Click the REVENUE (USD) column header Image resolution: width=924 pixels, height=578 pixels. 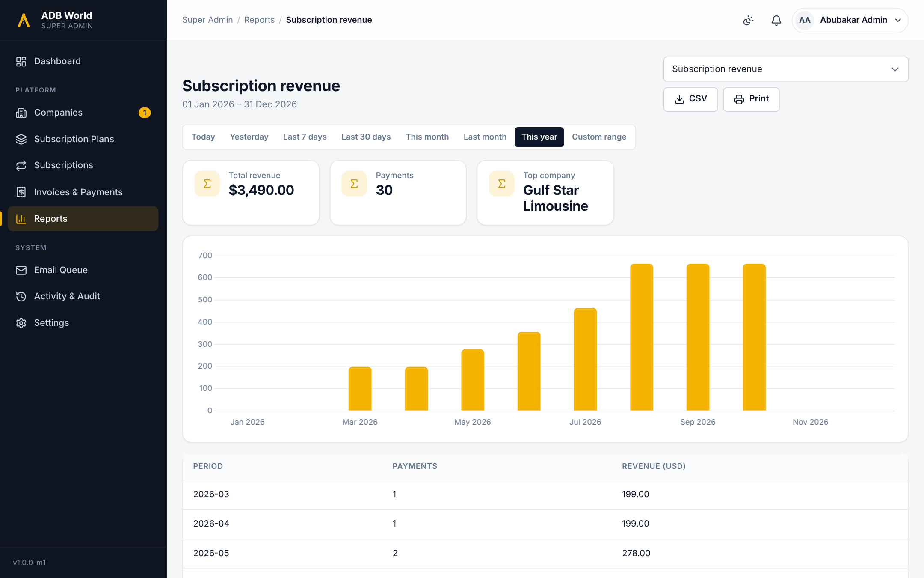[654, 466]
